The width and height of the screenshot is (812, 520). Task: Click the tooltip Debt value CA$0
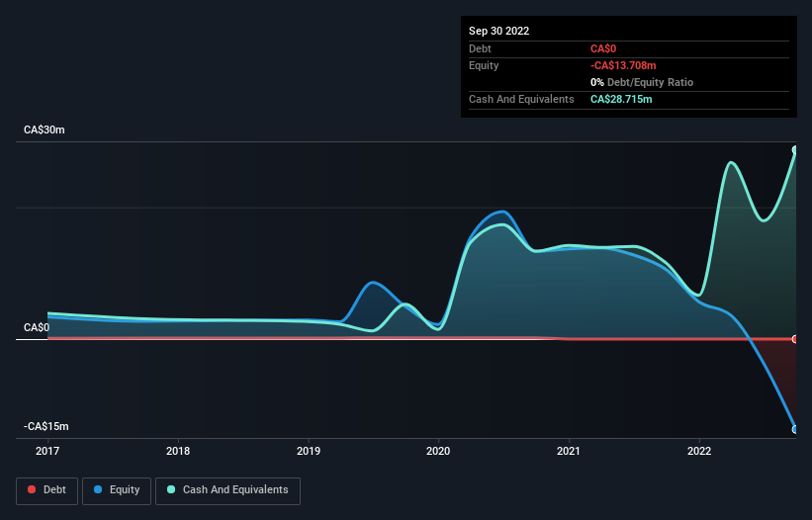coord(603,48)
